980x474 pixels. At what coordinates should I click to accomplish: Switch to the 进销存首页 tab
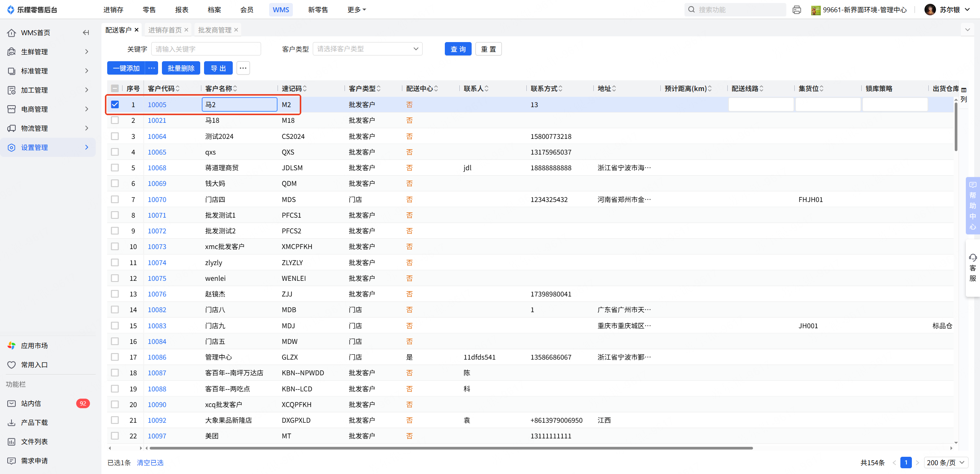(165, 30)
